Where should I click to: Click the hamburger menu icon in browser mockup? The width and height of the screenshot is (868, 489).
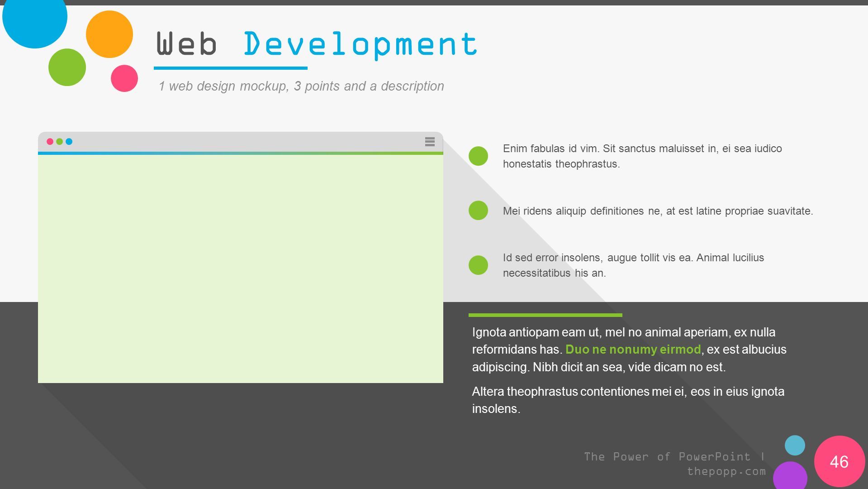pos(430,142)
